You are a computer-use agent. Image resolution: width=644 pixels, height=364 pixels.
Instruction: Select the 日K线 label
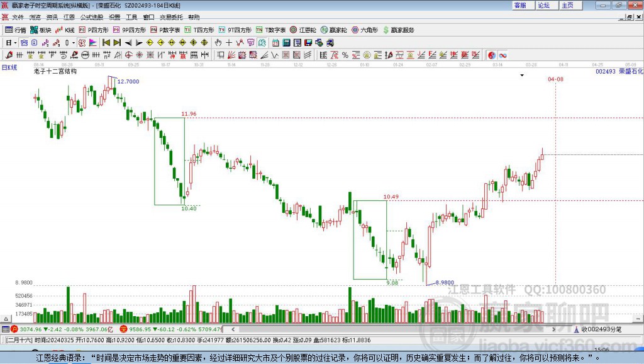click(x=9, y=67)
